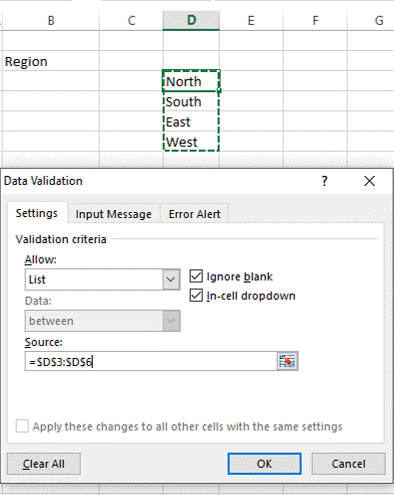Switch to the Input Message tab
Image resolution: width=394 pixels, height=495 pixels.
[114, 214]
